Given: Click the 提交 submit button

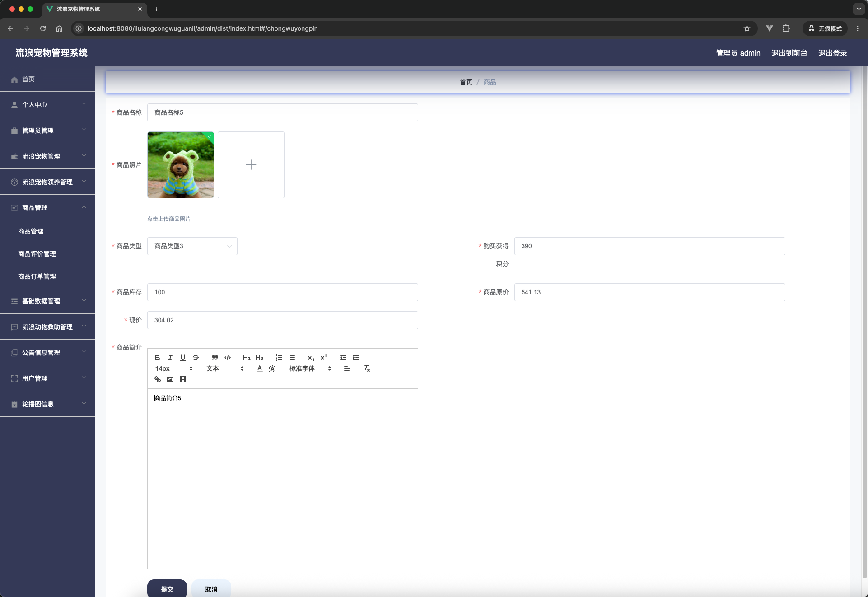Looking at the screenshot, I should click(167, 588).
